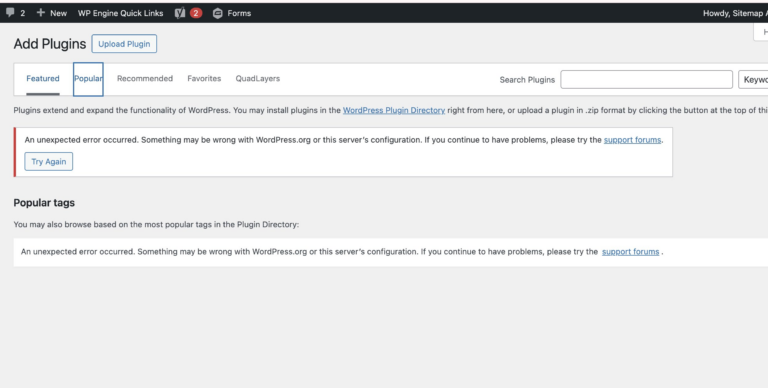Screen dimensions: 768x388
Task: Click the Upload Plugin button
Action: point(124,44)
